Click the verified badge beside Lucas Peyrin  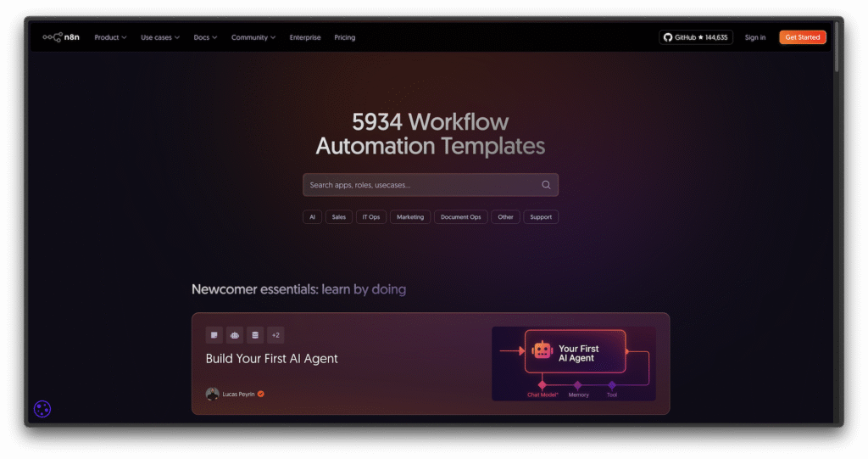[261, 394]
